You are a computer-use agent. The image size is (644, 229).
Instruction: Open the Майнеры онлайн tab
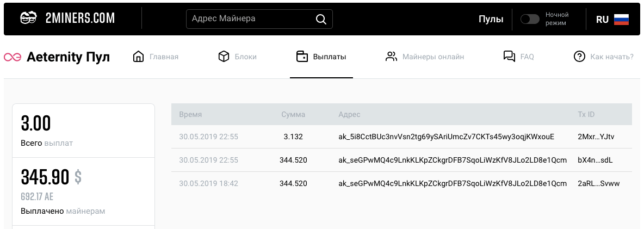(433, 57)
